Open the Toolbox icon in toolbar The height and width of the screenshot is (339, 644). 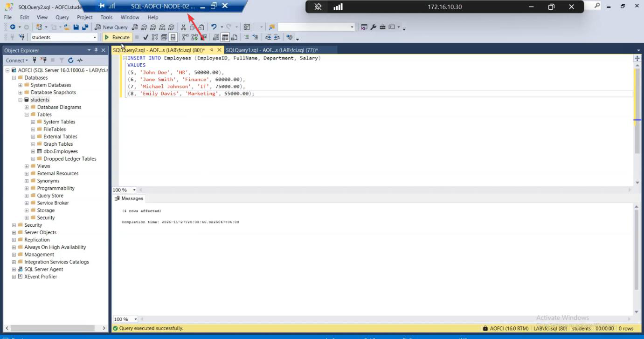pos(382,27)
